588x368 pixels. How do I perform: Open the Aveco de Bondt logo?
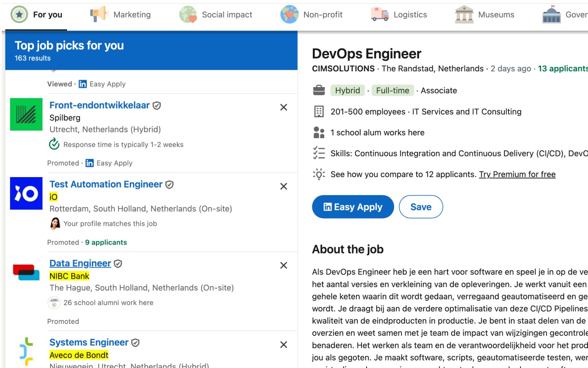(26, 351)
